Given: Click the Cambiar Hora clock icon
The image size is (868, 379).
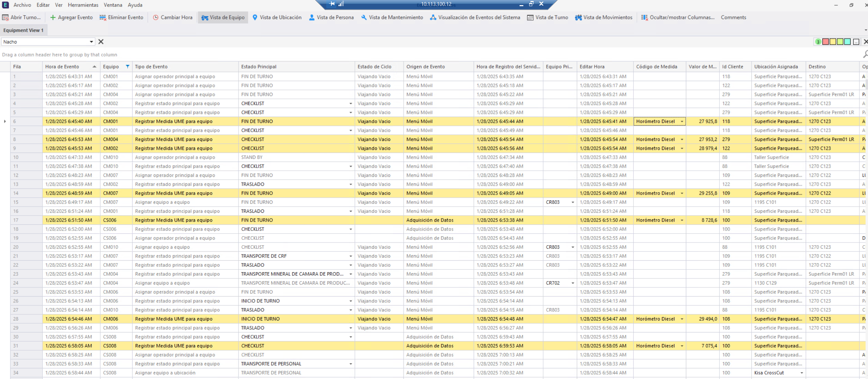Looking at the screenshot, I should 156,17.
